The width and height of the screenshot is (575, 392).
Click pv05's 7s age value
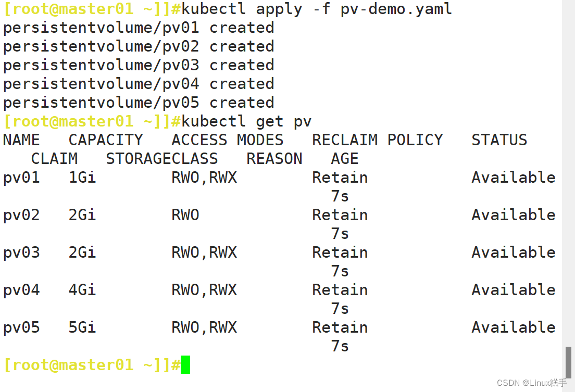340,346
